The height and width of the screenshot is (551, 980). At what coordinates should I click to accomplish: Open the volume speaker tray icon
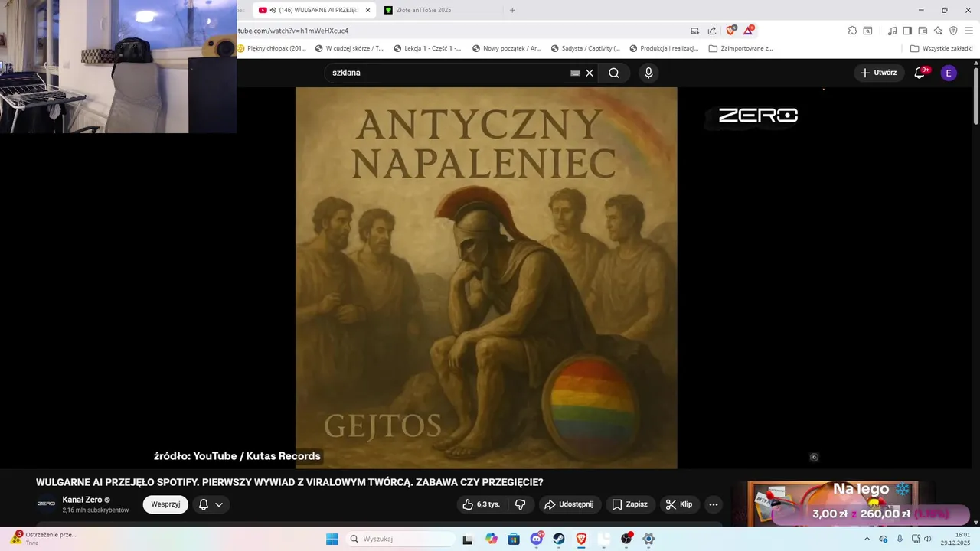pos(928,539)
